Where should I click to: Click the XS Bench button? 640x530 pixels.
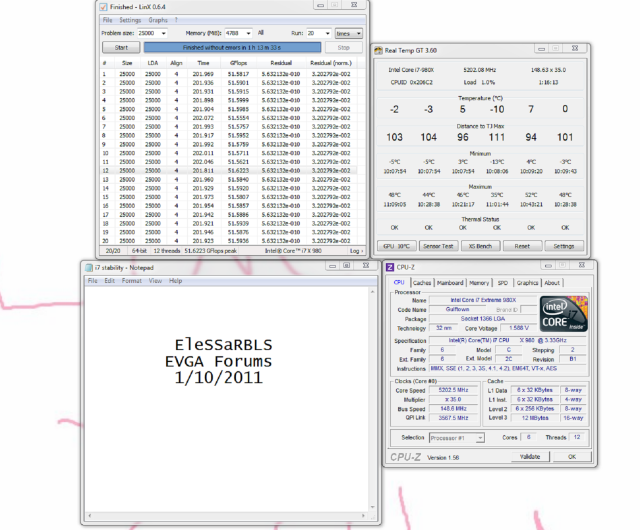click(479, 245)
